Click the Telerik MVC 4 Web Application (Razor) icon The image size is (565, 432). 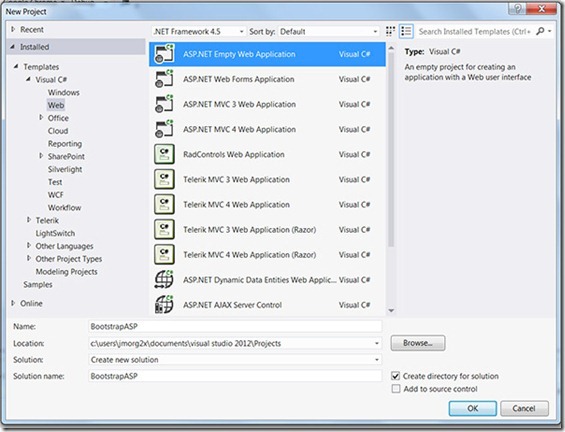click(x=164, y=254)
